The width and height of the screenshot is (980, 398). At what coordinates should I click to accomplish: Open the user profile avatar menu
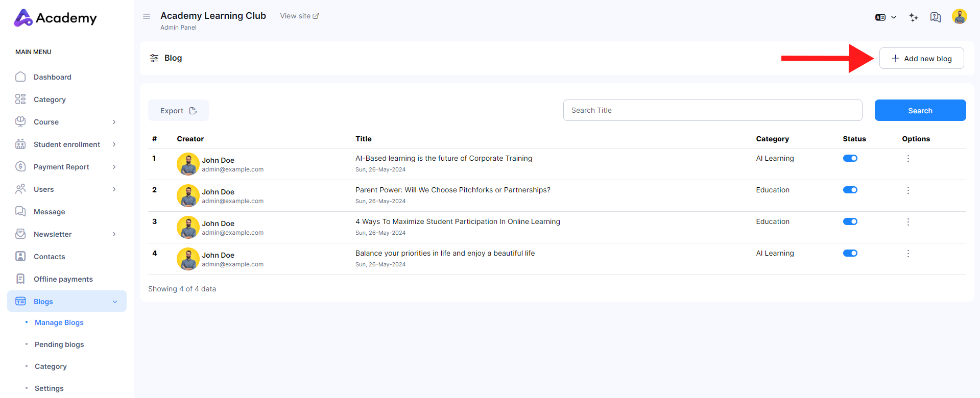point(959,17)
